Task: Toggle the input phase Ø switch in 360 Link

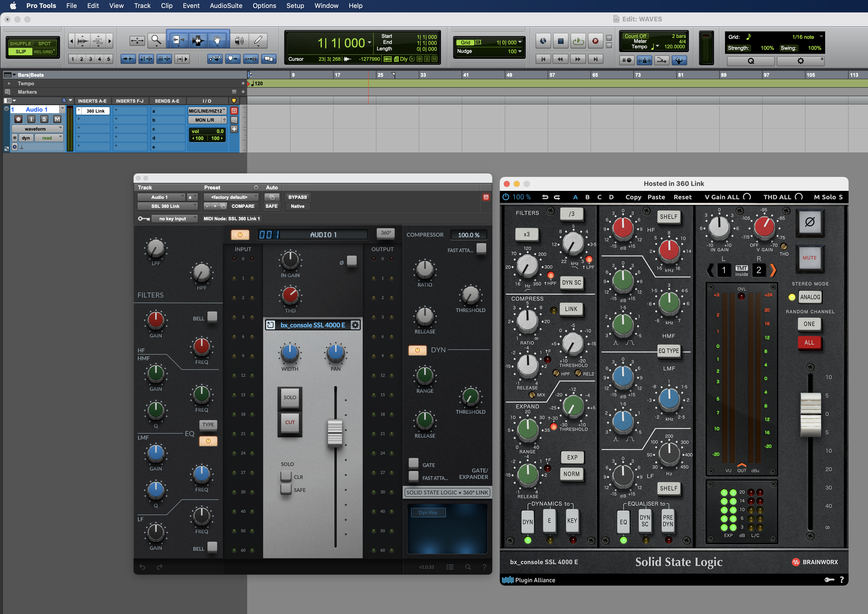Action: coord(352,261)
